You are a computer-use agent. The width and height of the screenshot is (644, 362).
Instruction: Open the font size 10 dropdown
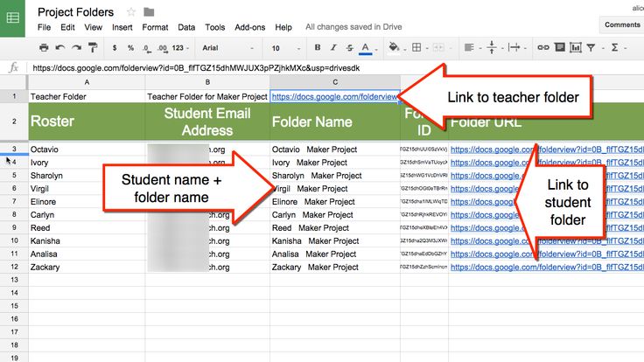[x=286, y=48]
